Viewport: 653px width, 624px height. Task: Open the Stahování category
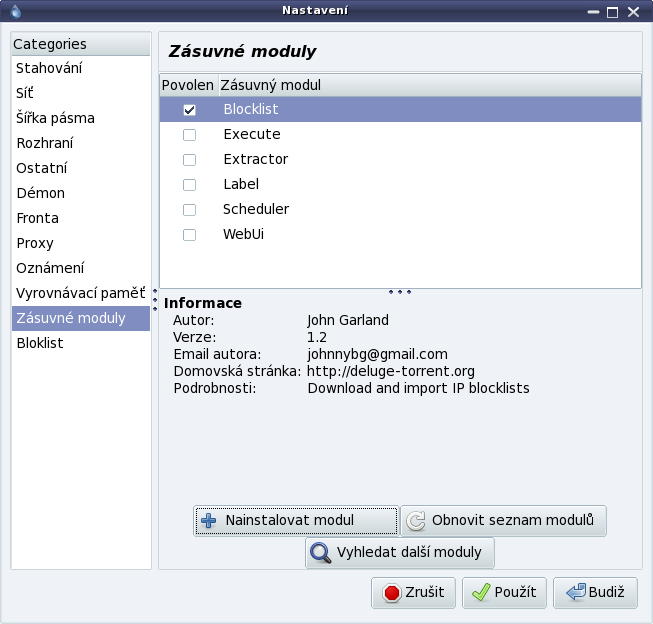coord(49,68)
